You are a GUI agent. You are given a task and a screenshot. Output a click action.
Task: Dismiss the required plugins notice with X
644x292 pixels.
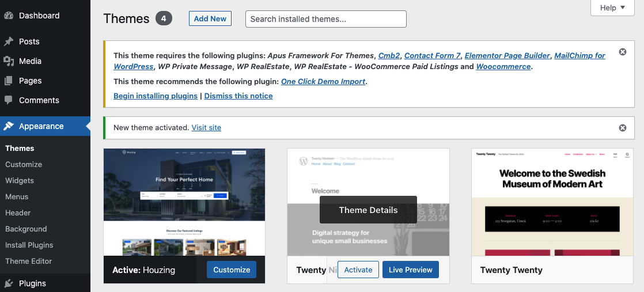(x=622, y=52)
